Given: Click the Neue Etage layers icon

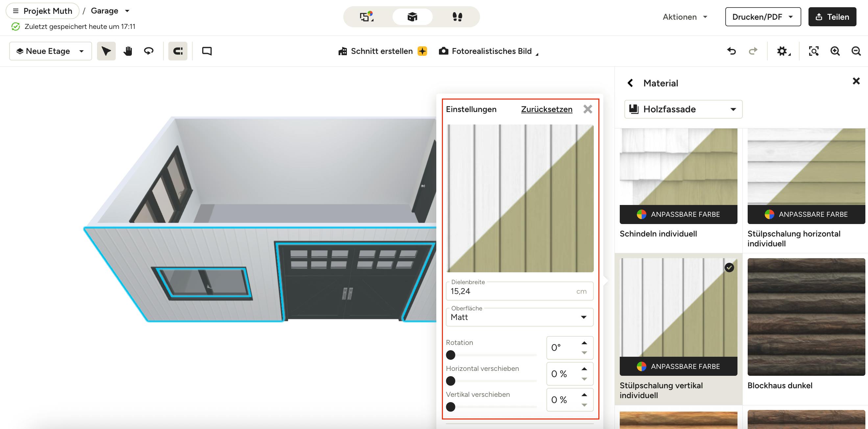Looking at the screenshot, I should pos(20,51).
